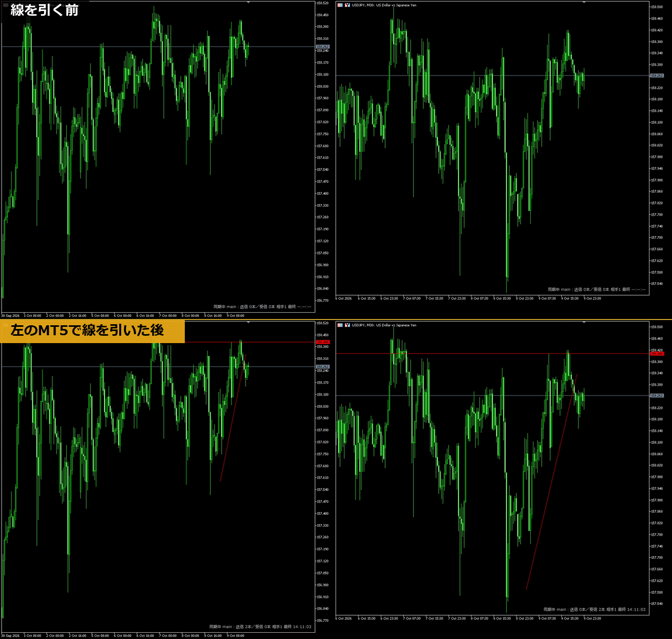Select the red trendline in the lower-left chart
Image resolution: width=672 pixels, height=639 pixels.
click(232, 418)
